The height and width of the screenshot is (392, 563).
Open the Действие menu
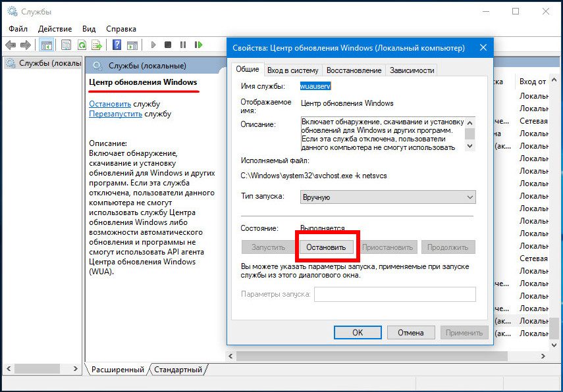point(55,29)
